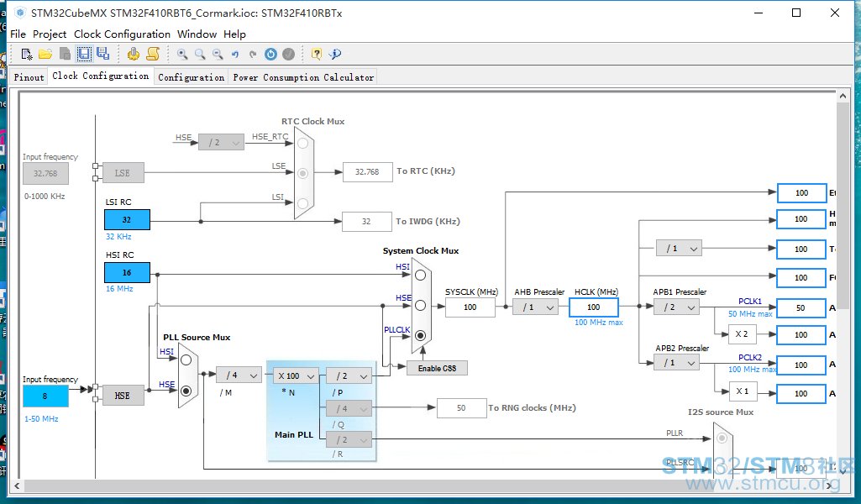Select HSI in the System Clock Mux

tap(420, 275)
